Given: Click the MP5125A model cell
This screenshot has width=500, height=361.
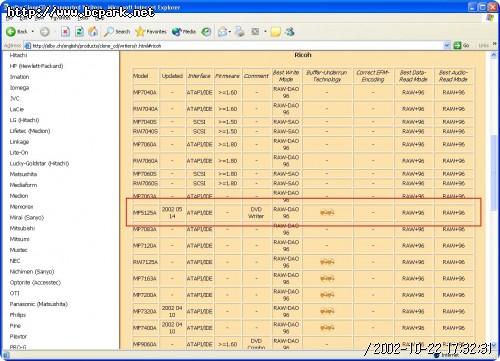Looking at the screenshot, I should pos(145,213).
